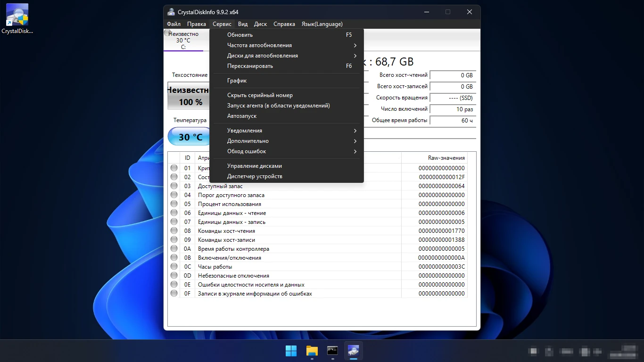Viewport: 644px width, 362px height.
Task: Open the Уведомления submenu
Action: click(286, 131)
